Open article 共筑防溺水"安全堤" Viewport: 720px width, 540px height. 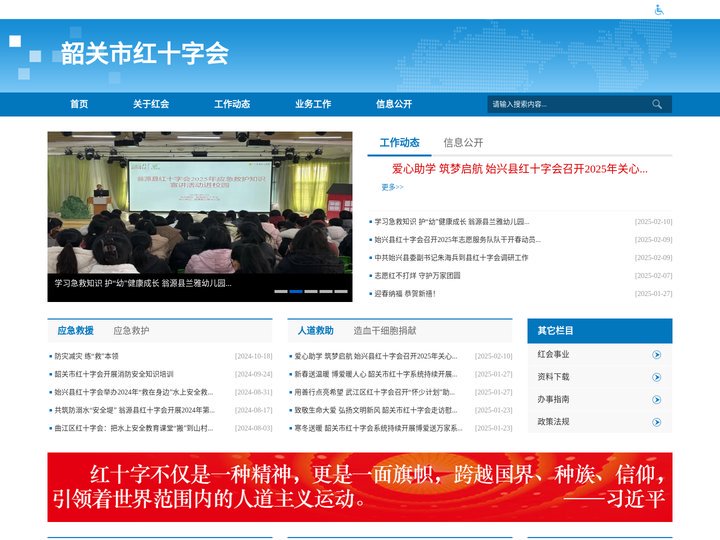point(135,410)
